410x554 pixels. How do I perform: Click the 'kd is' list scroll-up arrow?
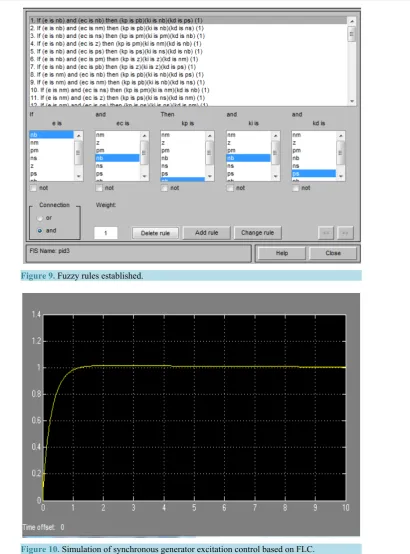(340, 136)
